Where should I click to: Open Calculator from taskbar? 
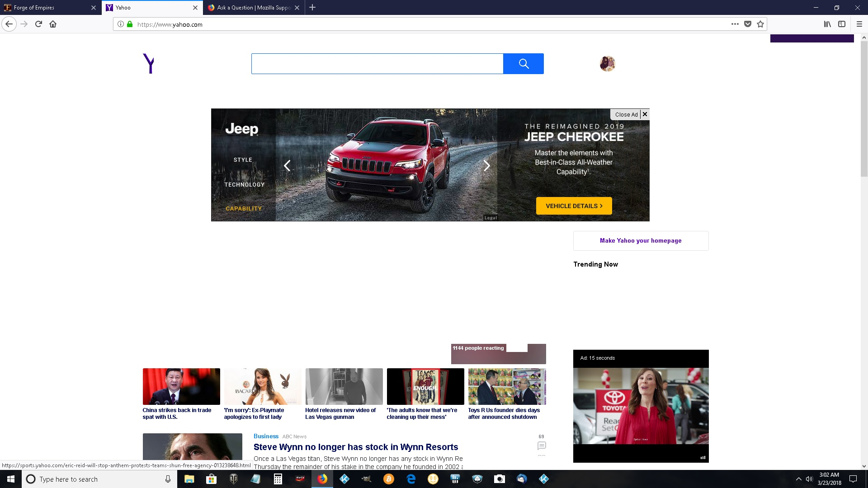point(278,479)
